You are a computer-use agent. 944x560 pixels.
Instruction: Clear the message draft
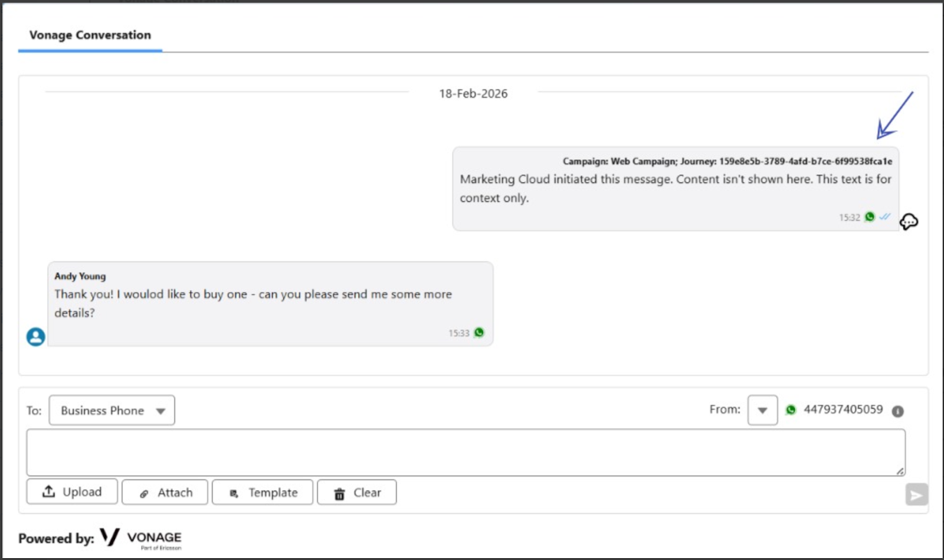pyautogui.click(x=357, y=492)
